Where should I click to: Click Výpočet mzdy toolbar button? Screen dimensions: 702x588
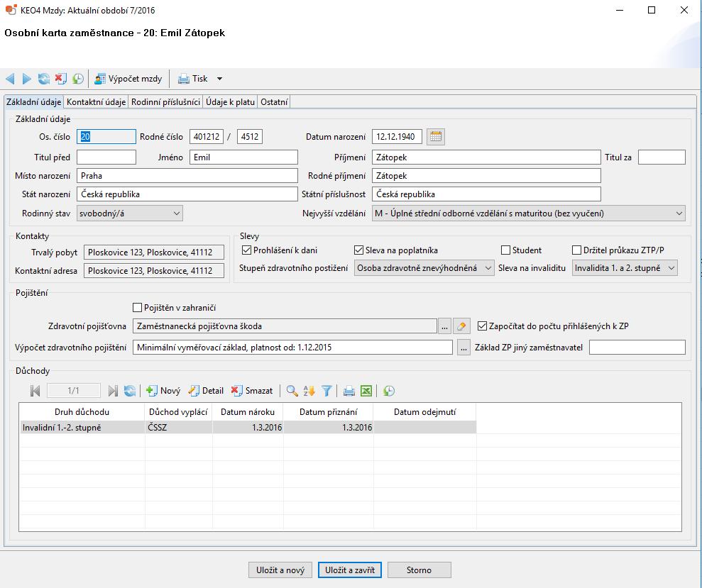[128, 79]
